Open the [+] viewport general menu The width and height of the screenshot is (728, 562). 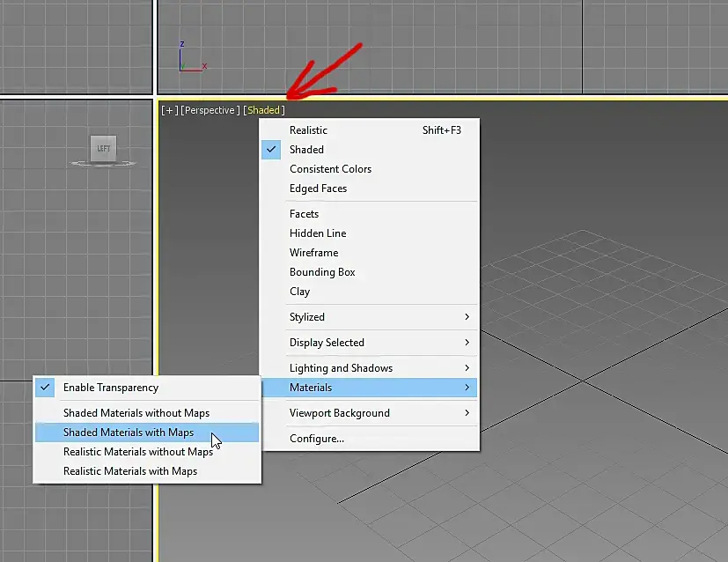pos(170,110)
